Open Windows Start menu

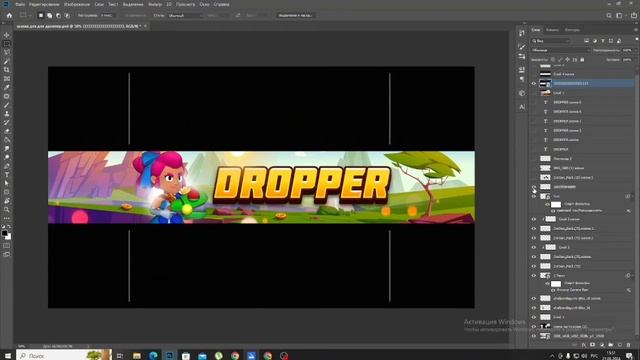pos(7,356)
